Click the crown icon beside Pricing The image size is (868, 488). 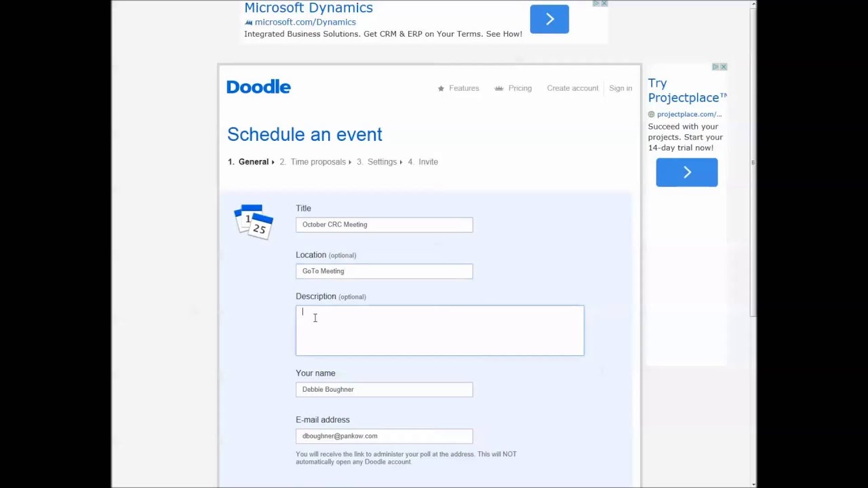click(499, 88)
